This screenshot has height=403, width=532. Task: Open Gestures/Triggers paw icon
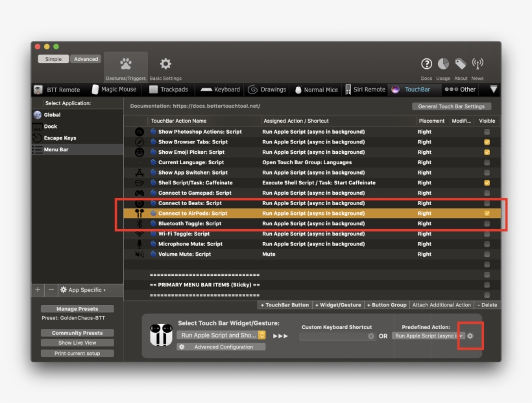(x=125, y=64)
